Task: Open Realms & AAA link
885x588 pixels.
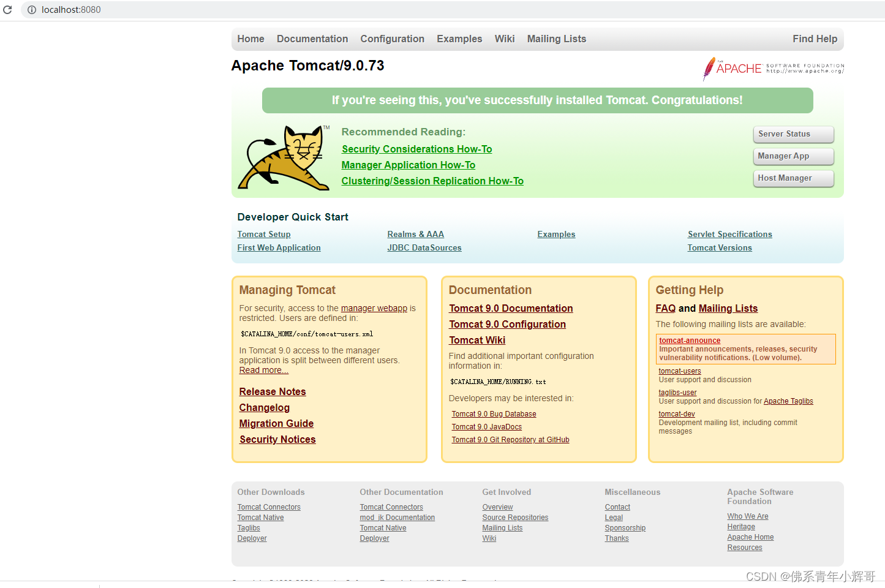Action: pos(416,234)
